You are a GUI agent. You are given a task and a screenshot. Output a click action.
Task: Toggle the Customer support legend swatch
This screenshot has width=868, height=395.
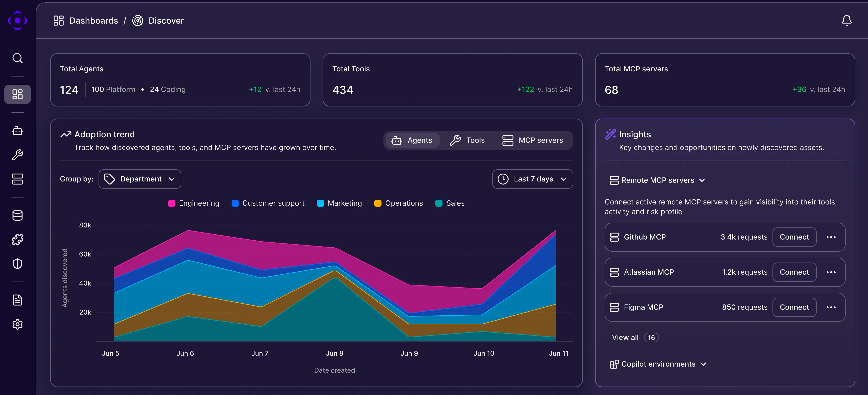pyautogui.click(x=235, y=203)
